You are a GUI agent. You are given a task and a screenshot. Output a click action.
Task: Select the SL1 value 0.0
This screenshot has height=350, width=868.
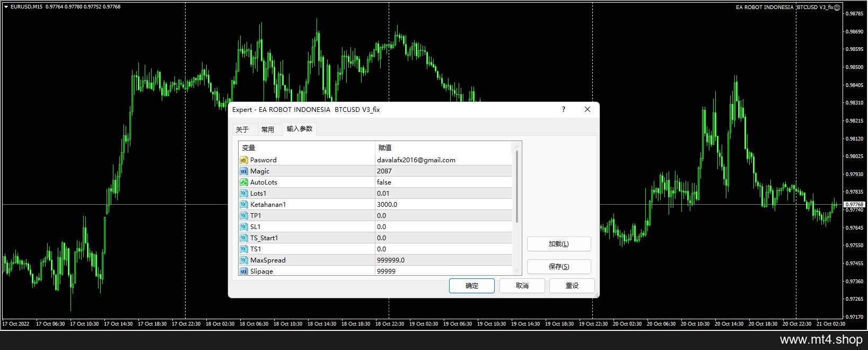coord(382,227)
